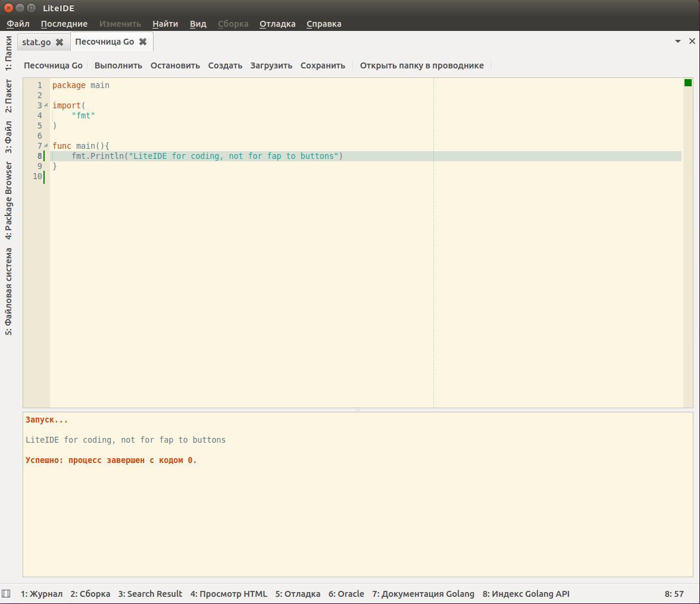Toggle the 5: Файловая система side panel
The image size is (700, 604).
point(8,292)
